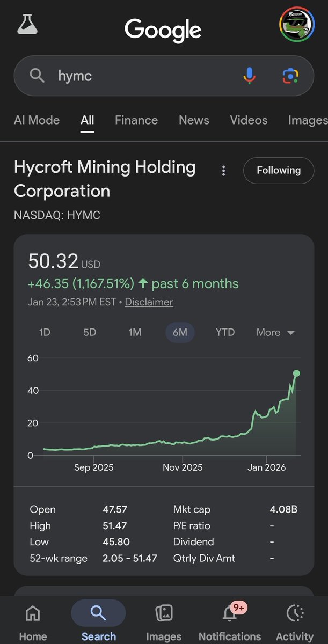The height and width of the screenshot is (644, 328).
Task: Tap the Sep 2025 axis label
Action: tap(94, 467)
